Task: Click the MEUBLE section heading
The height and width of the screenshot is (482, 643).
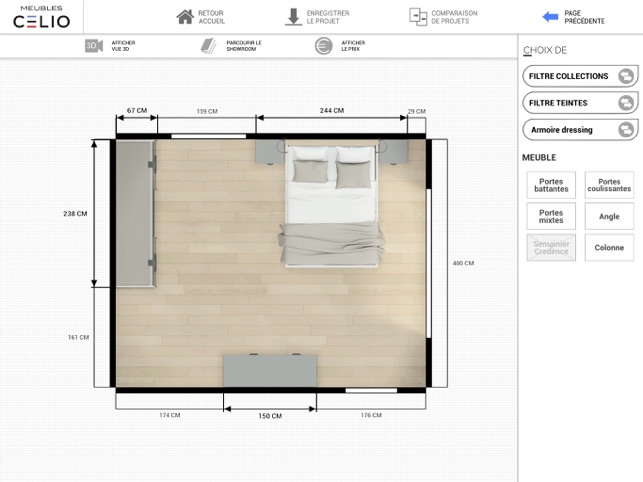Action: (x=539, y=158)
